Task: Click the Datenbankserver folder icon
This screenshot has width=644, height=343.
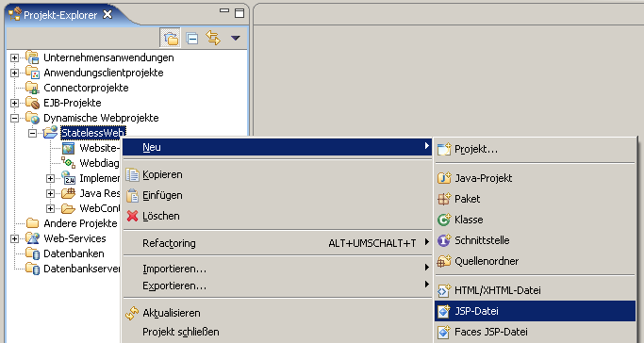Action: click(x=32, y=269)
